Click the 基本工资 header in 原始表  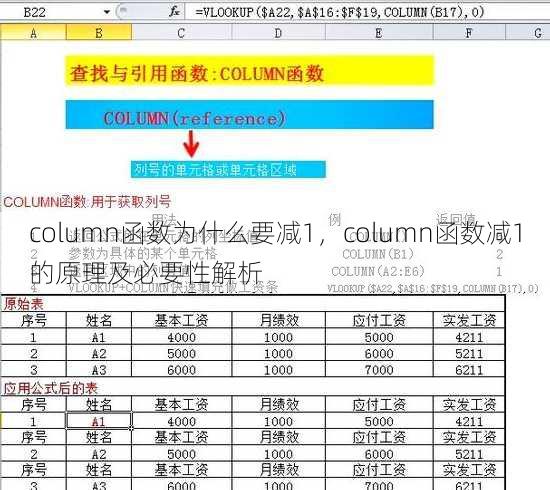[x=181, y=321]
